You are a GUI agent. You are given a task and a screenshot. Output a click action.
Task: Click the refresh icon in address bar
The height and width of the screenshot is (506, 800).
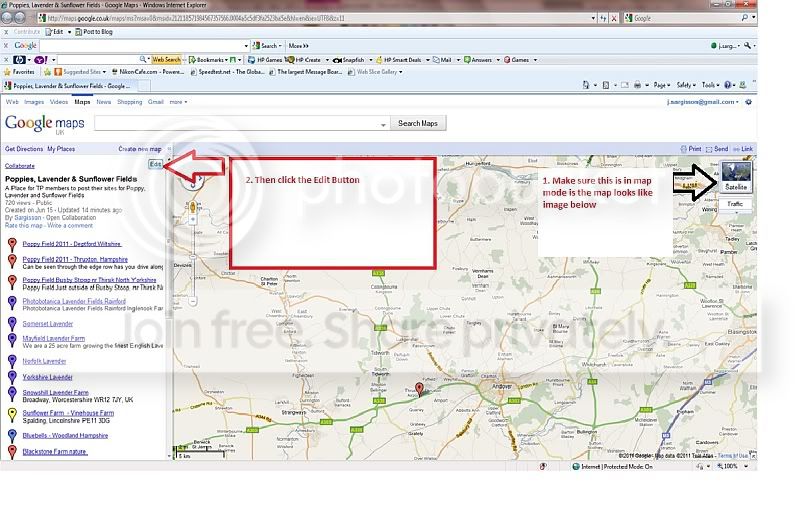[x=603, y=18]
